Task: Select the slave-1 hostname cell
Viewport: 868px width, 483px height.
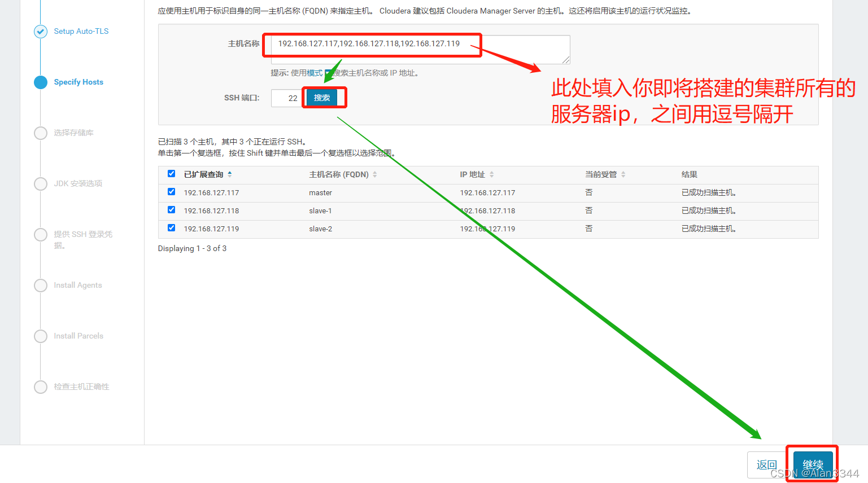Action: click(320, 210)
